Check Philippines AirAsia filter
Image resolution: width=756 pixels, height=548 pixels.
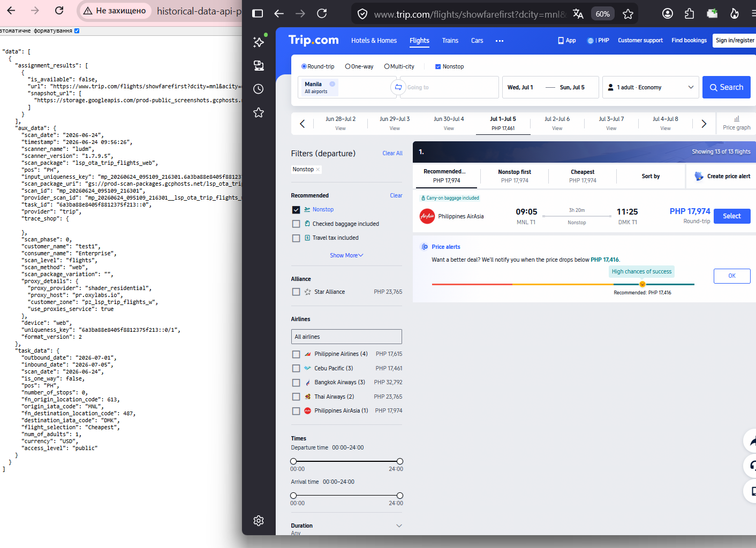(x=296, y=411)
